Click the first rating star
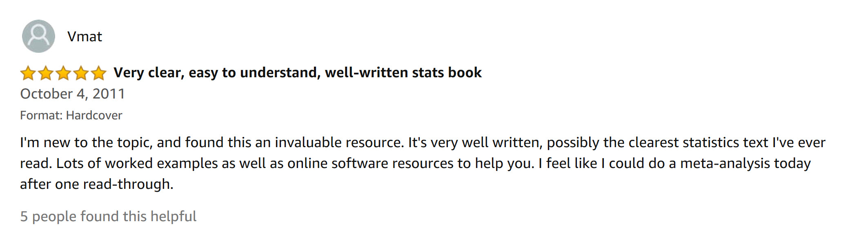This screenshot has width=868, height=233. 28,73
